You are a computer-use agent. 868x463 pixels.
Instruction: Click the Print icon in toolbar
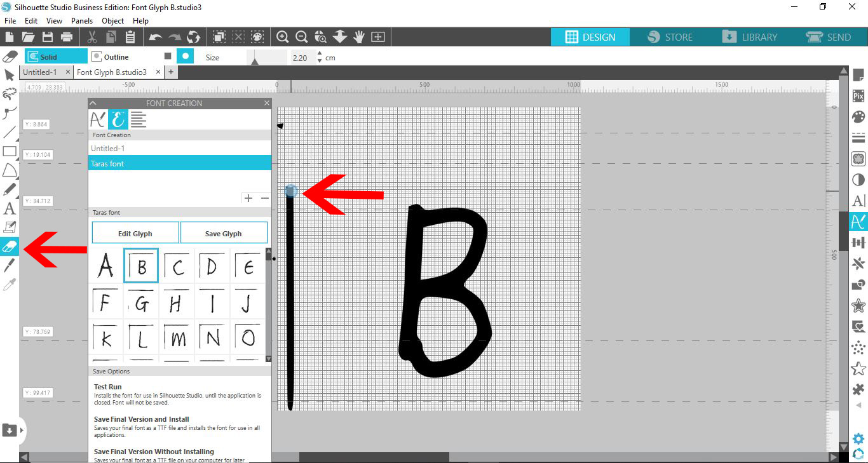tap(66, 37)
